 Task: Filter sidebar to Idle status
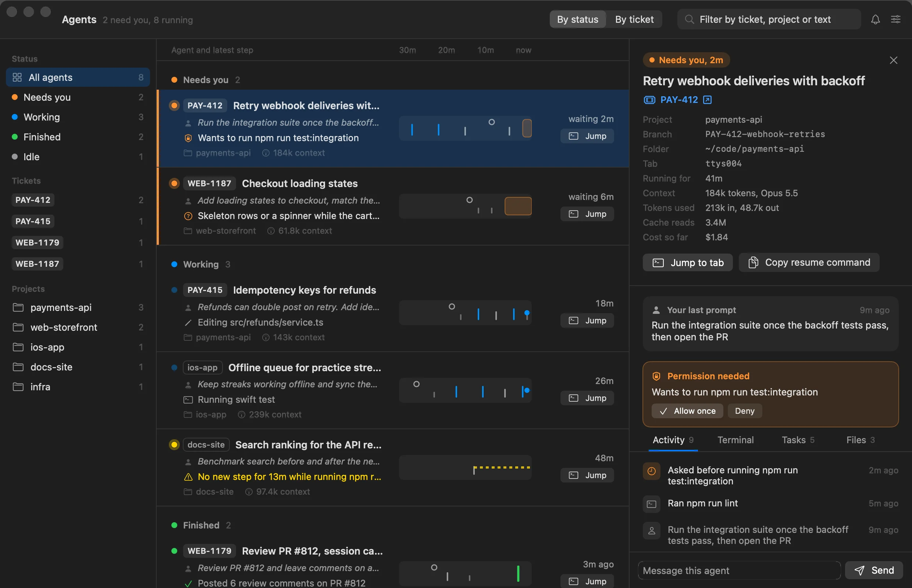click(x=78, y=157)
